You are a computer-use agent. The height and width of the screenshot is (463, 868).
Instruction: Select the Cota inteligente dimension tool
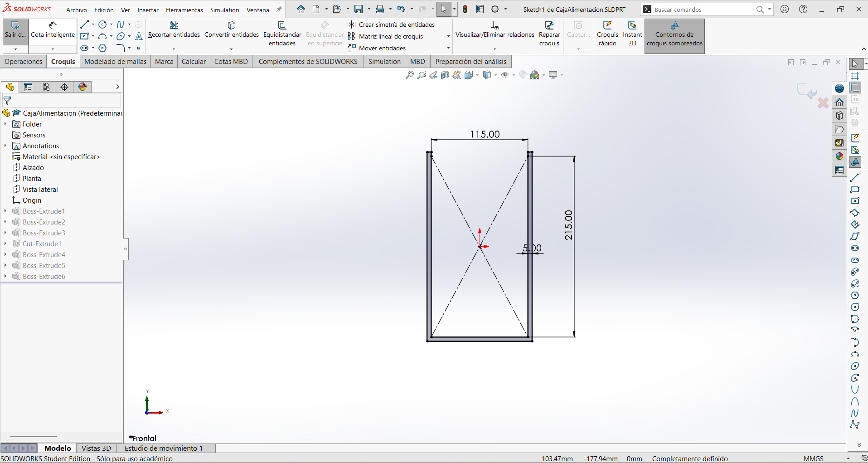[53, 31]
